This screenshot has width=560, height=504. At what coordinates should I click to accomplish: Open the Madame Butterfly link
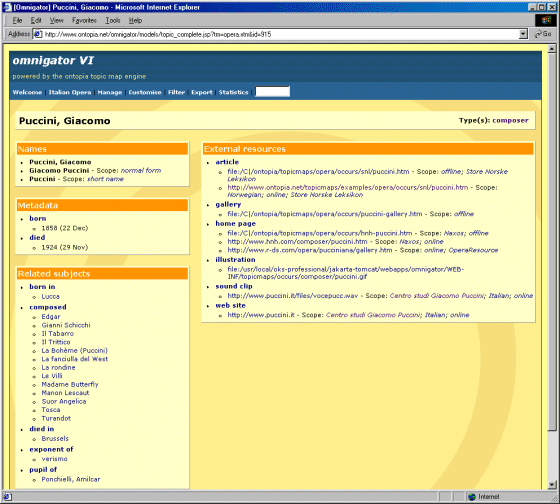(x=70, y=384)
